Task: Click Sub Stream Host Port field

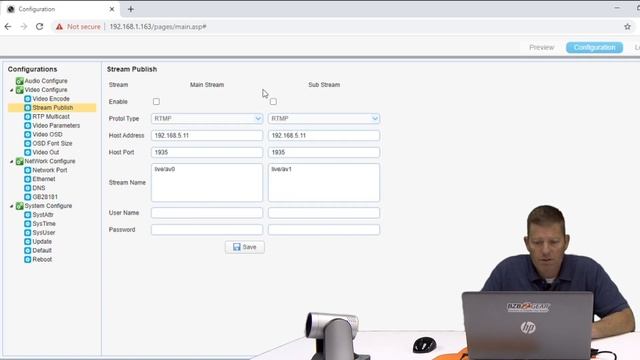Action: tap(324, 152)
